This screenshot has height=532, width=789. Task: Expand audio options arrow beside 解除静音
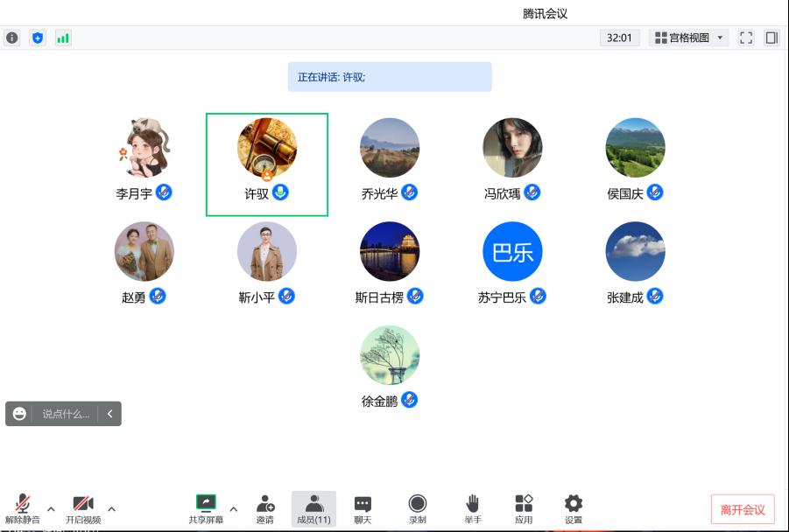pyautogui.click(x=51, y=508)
